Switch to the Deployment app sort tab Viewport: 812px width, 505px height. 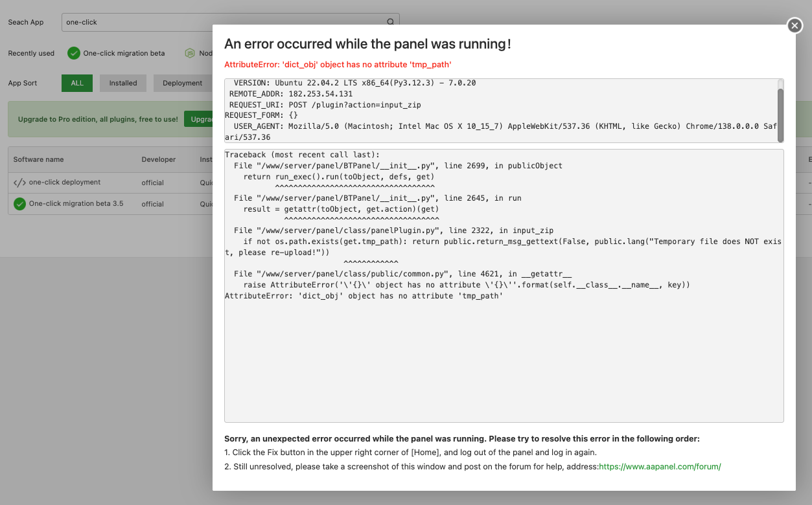(x=182, y=83)
